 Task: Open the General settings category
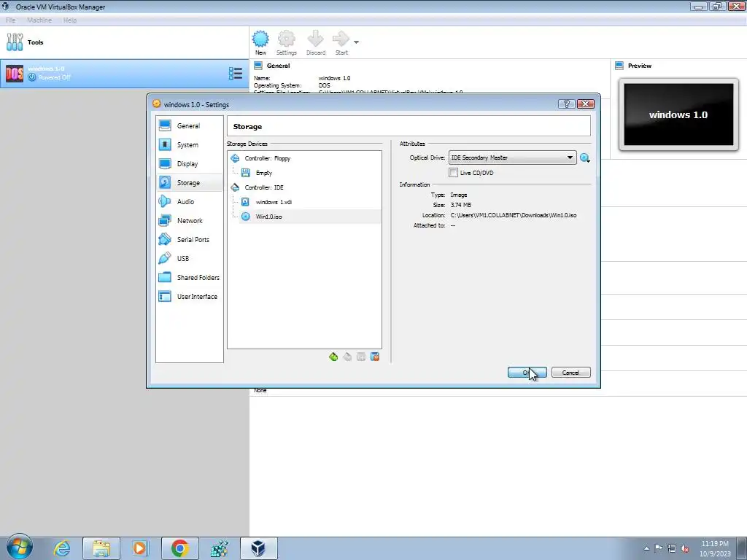189,125
